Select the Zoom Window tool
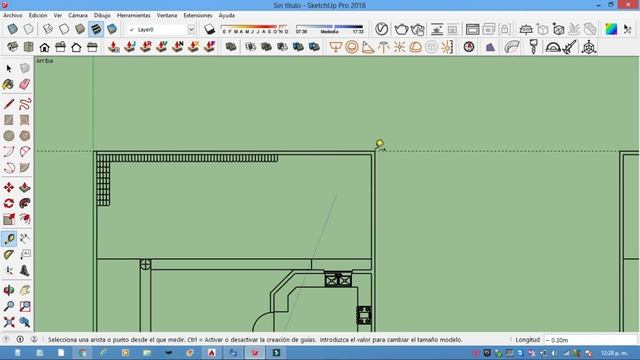Image resolution: width=640 pixels, height=360 pixels. tap(25, 306)
